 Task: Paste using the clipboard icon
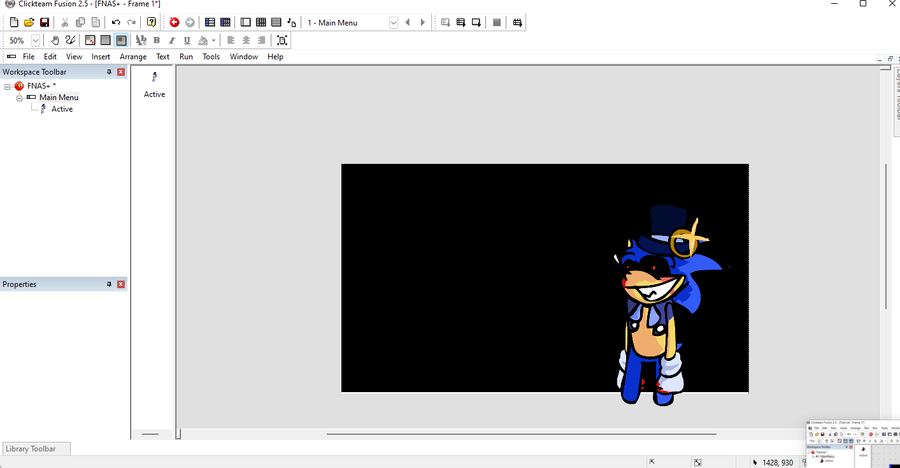point(95,22)
